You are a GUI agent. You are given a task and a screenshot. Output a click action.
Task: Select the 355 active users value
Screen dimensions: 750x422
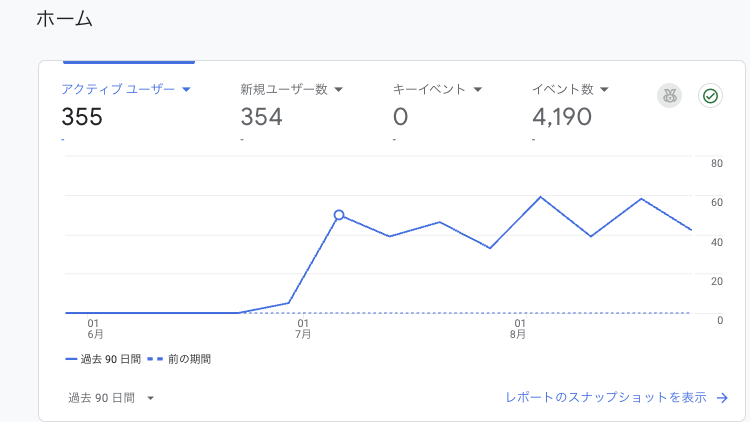point(82,117)
